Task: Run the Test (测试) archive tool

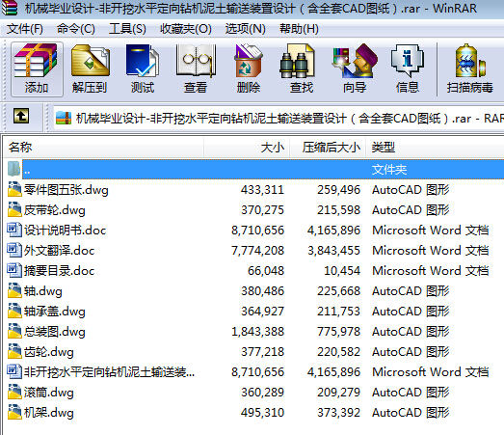Action: [143, 69]
